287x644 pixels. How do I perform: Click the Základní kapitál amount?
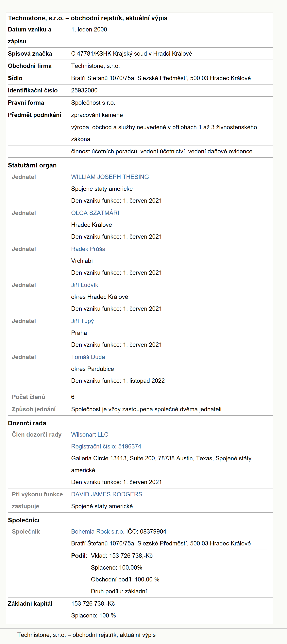[x=93, y=603]
